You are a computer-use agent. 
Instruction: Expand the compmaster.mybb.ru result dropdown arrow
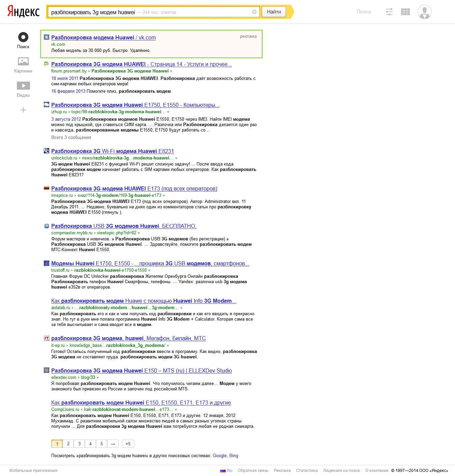coord(139,233)
